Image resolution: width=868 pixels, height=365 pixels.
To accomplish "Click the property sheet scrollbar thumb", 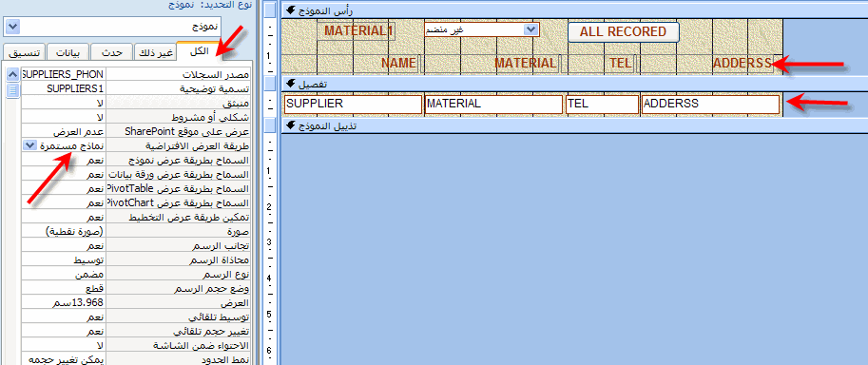I will click(x=12, y=90).
